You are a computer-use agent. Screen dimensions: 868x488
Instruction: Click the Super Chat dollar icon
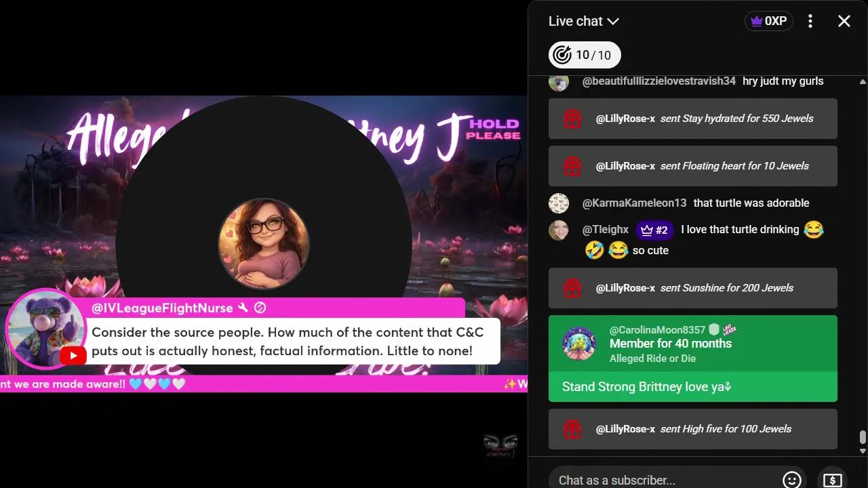(832, 480)
